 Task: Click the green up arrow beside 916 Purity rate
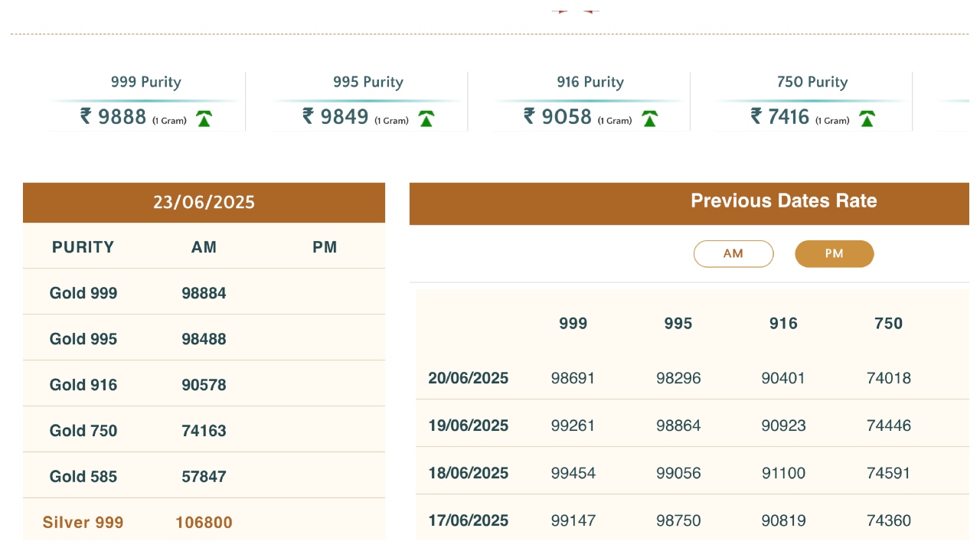pyautogui.click(x=649, y=119)
